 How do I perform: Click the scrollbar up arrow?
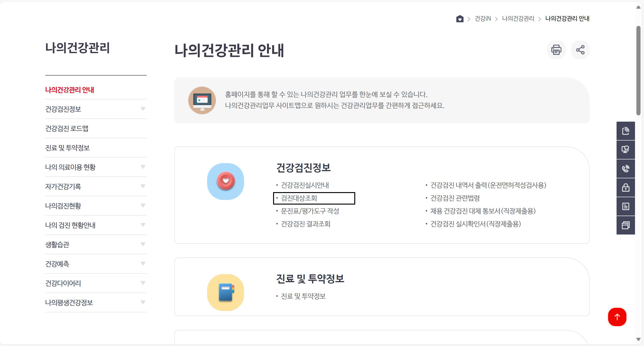[638, 8]
